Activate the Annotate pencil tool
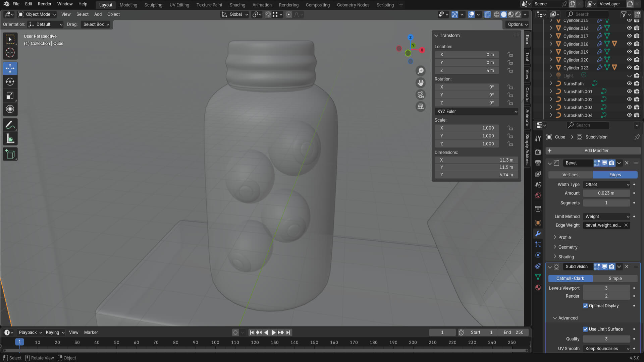 (x=10, y=125)
